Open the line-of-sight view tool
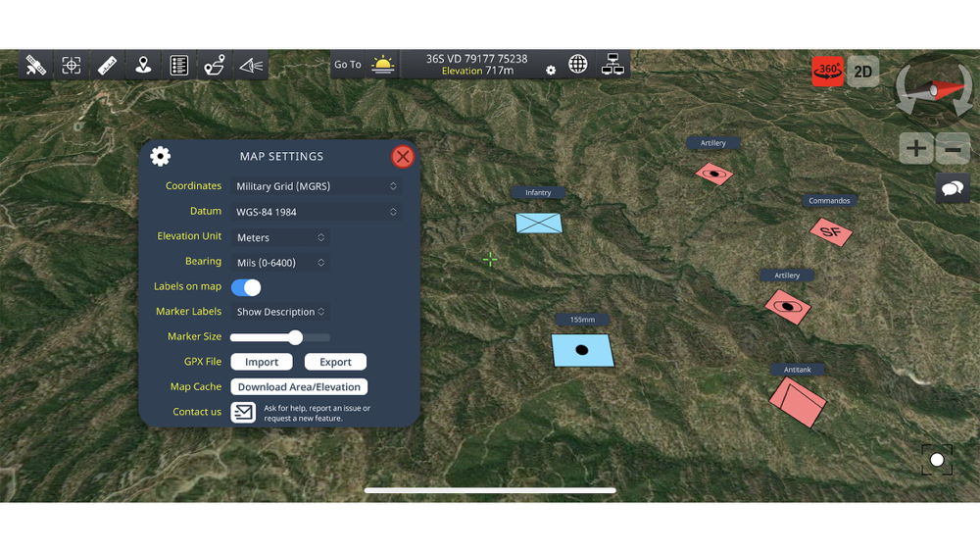Screen dimensions: 980x552 251,65
